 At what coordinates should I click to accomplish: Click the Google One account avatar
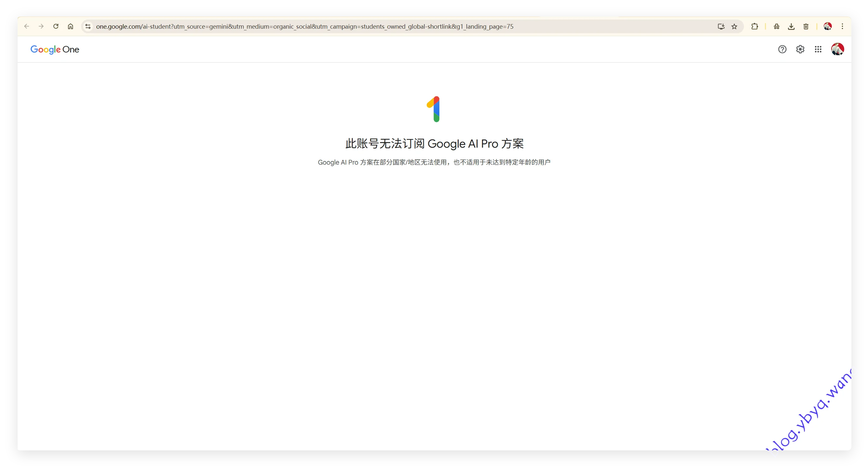(837, 49)
